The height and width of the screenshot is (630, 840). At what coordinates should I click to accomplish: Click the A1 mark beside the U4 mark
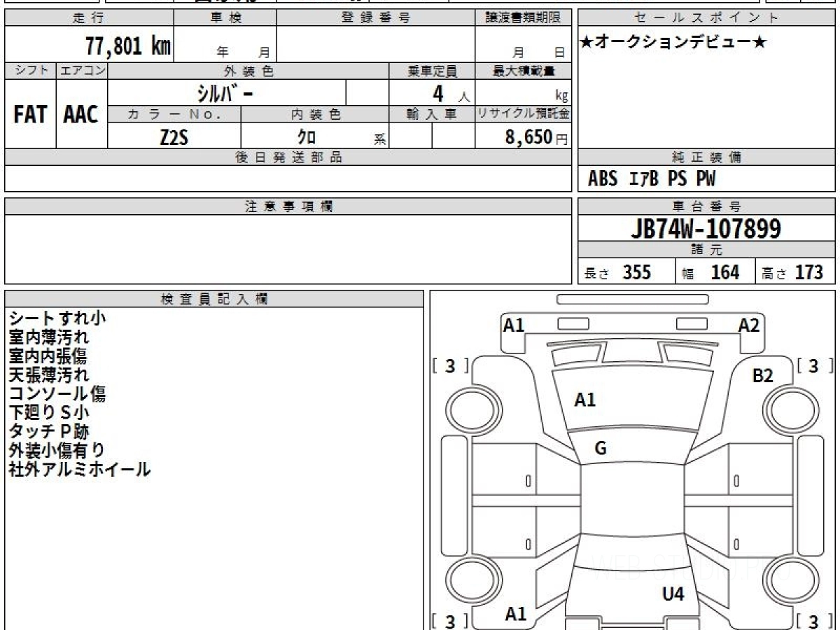[516, 614]
